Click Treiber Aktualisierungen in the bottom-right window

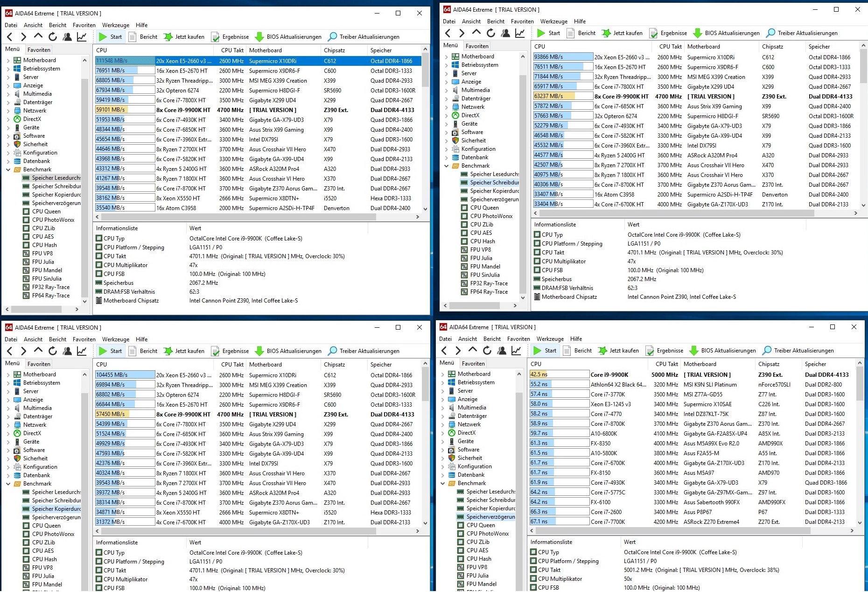point(798,351)
